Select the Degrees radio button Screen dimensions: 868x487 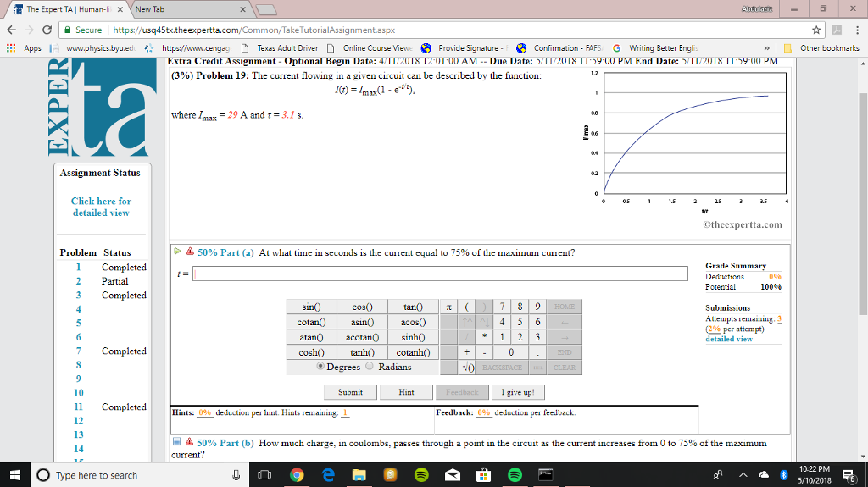click(x=320, y=367)
